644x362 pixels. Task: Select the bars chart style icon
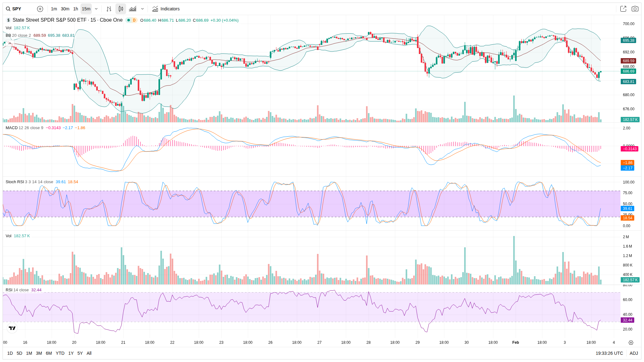[109, 9]
